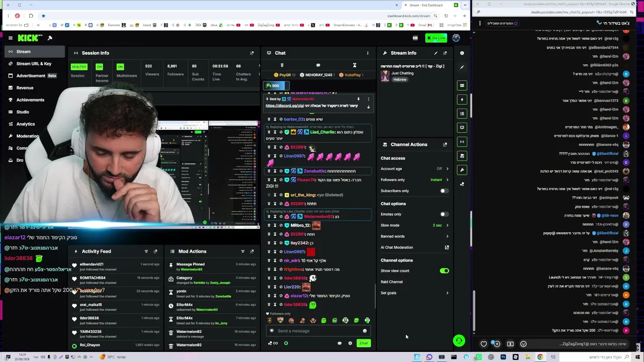Viewport: 644px width, 362px height.
Task: Open Activity Feed filter dropdown
Action: coord(146,251)
